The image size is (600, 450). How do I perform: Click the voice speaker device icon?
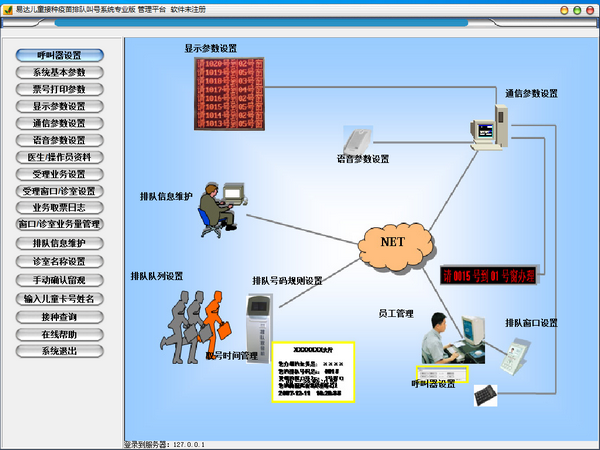357,139
